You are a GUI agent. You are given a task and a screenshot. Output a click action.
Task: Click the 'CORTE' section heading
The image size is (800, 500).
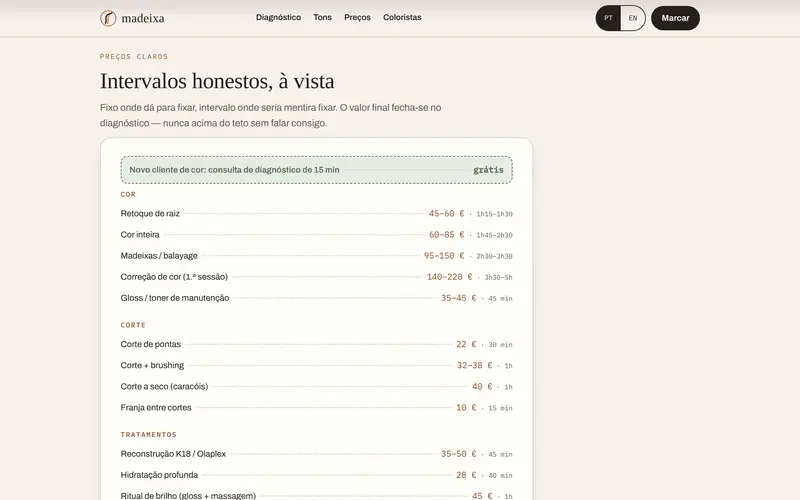coord(133,325)
